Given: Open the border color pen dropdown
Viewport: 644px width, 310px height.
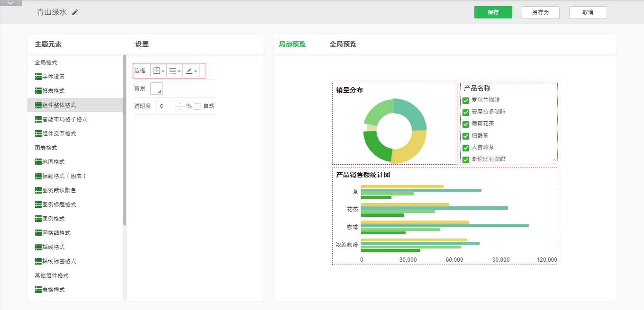Looking at the screenshot, I should click(x=191, y=71).
